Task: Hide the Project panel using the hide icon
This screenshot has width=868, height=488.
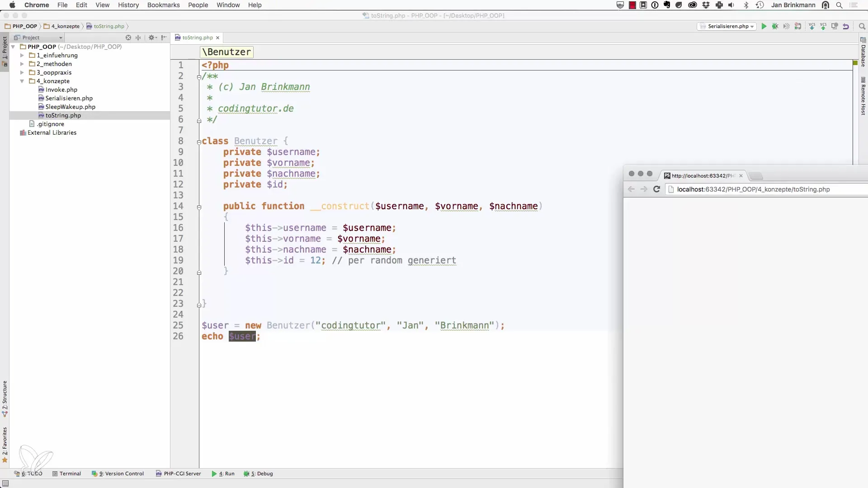Action: click(x=164, y=38)
